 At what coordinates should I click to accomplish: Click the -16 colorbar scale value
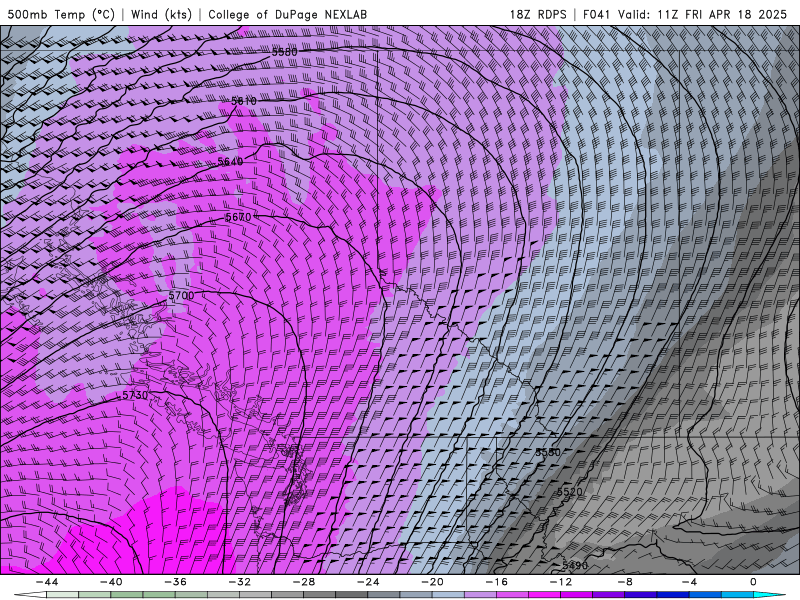[496, 582]
